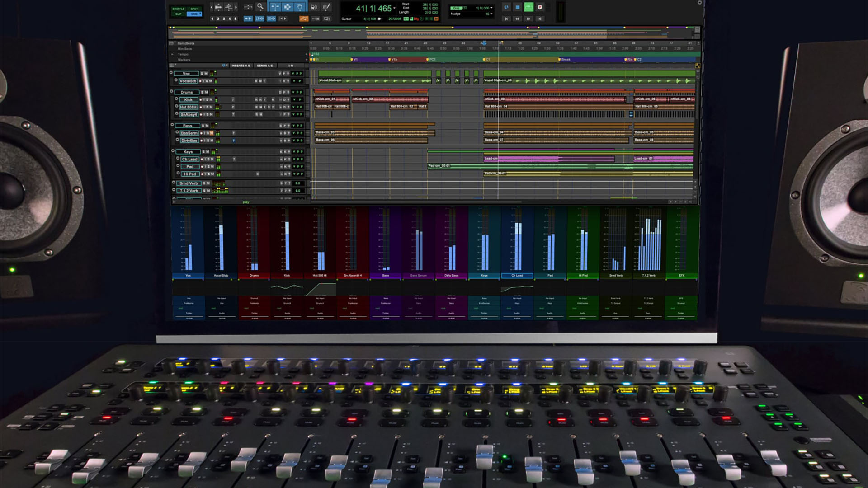
Task: Switch to Spot edit mode
Action: click(194, 8)
